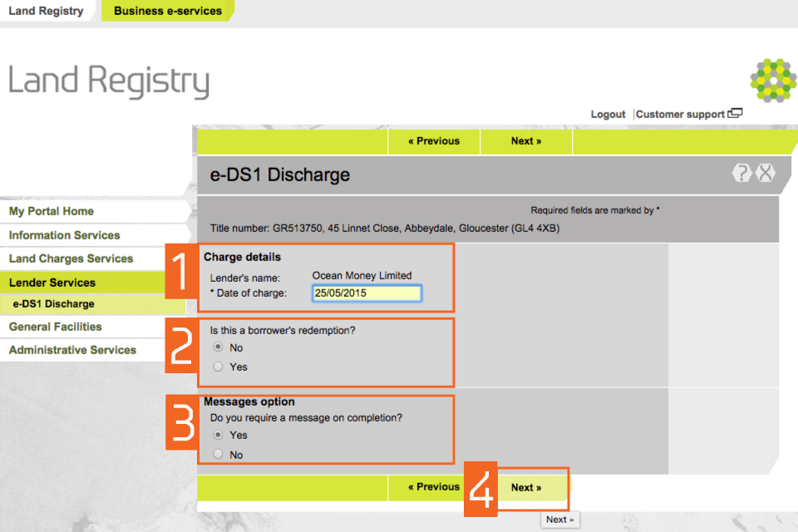This screenshot has width=798, height=532.
Task: Click the Date of charge field
Action: pyautogui.click(x=367, y=293)
